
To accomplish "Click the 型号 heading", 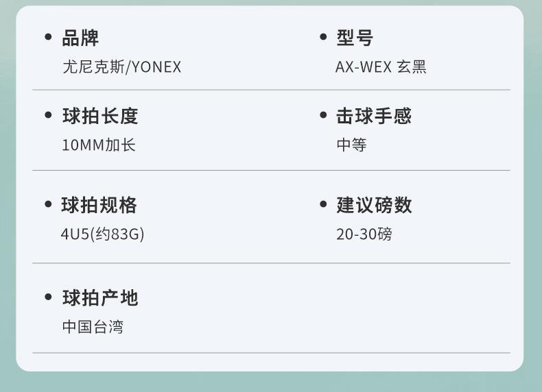I will point(355,38).
